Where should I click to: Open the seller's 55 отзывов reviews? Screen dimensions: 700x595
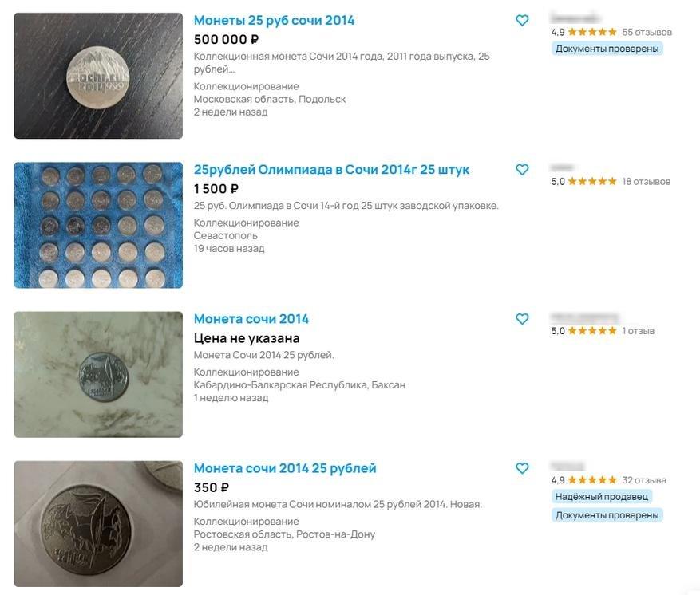[647, 33]
